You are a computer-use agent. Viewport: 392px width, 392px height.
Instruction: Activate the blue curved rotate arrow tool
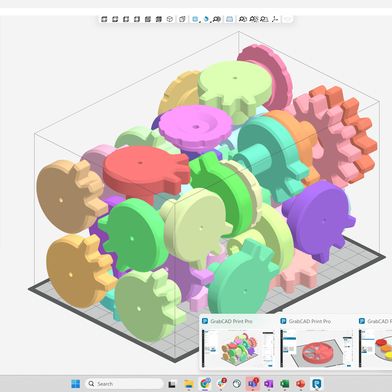coord(206,19)
